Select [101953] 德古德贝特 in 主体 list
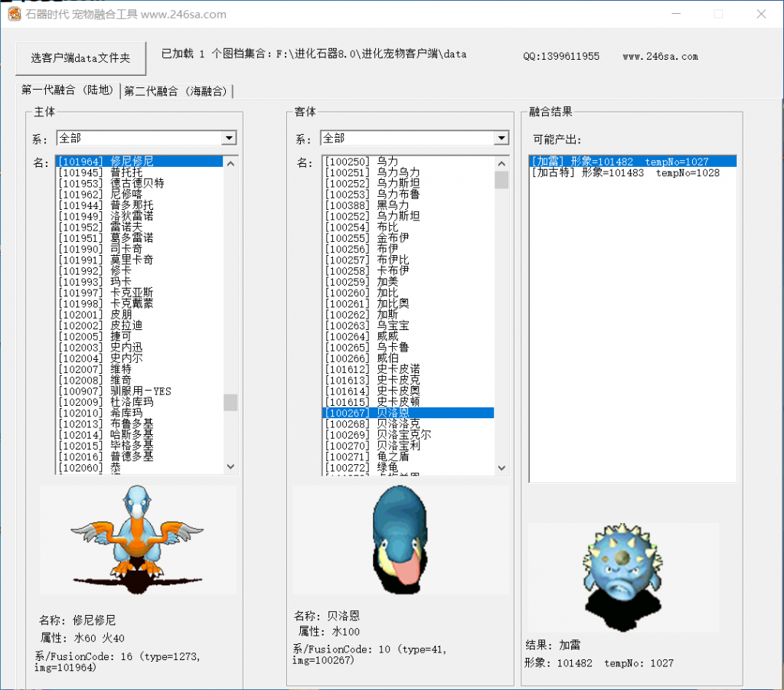 tap(139, 184)
